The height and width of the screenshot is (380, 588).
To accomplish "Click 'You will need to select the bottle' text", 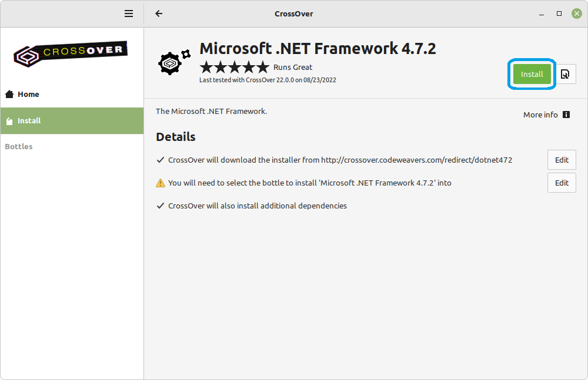I will point(310,183).
